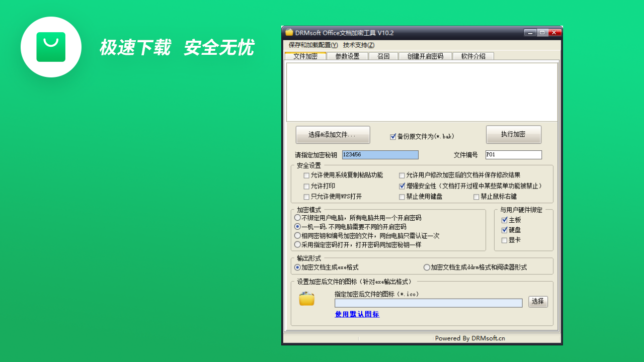Uncheck 备份原文件为(*.bak)

393,136
